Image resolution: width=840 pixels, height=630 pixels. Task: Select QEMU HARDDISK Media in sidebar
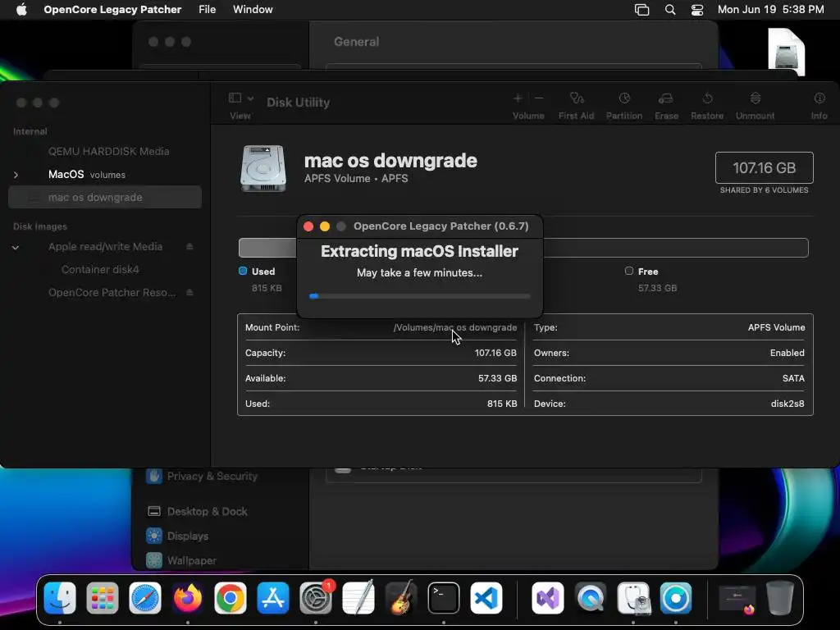coord(109,152)
